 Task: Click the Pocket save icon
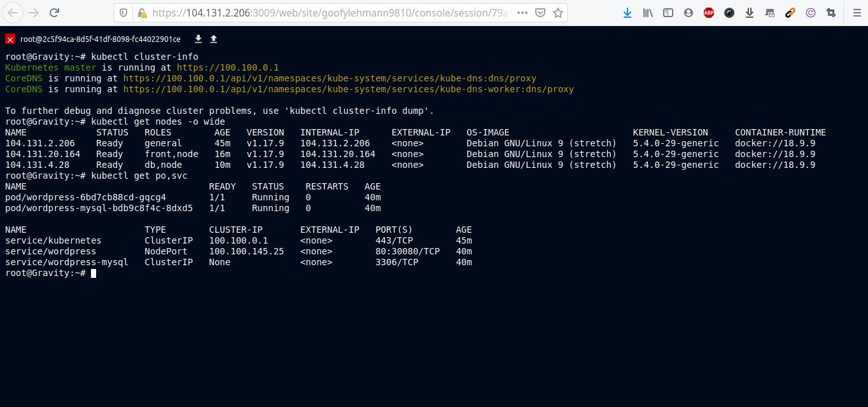[540, 13]
